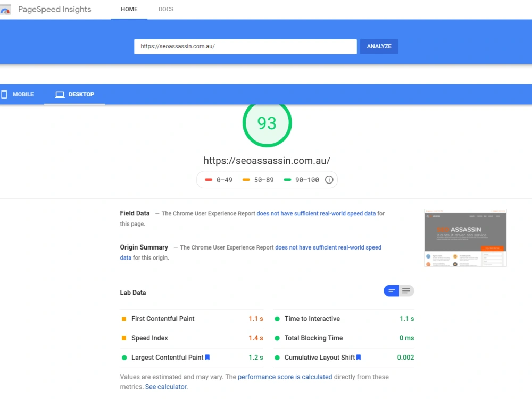Click the Total Blocking Time metric label

tap(313, 338)
